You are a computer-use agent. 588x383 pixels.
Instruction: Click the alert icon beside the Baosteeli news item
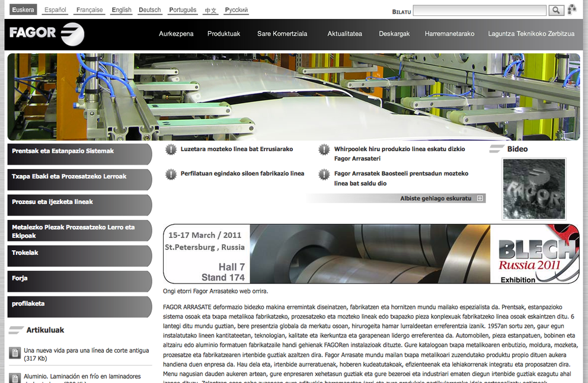click(324, 174)
